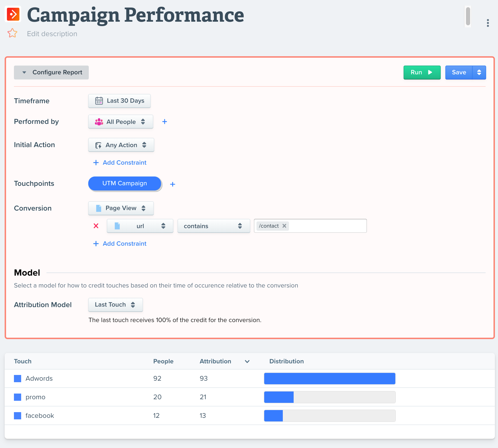498x448 pixels.
Task: Click the Campaign Performance title
Action: [x=135, y=15]
